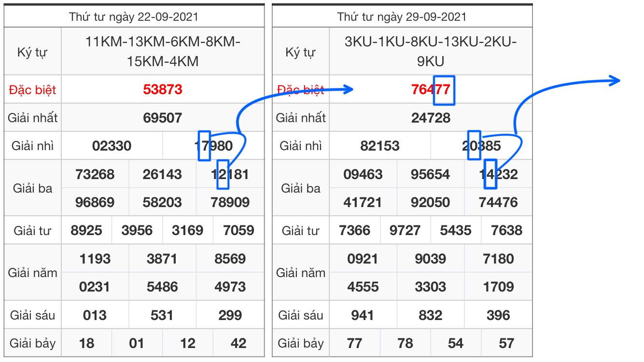Click the 29-09-2021 date header

(x=402, y=17)
